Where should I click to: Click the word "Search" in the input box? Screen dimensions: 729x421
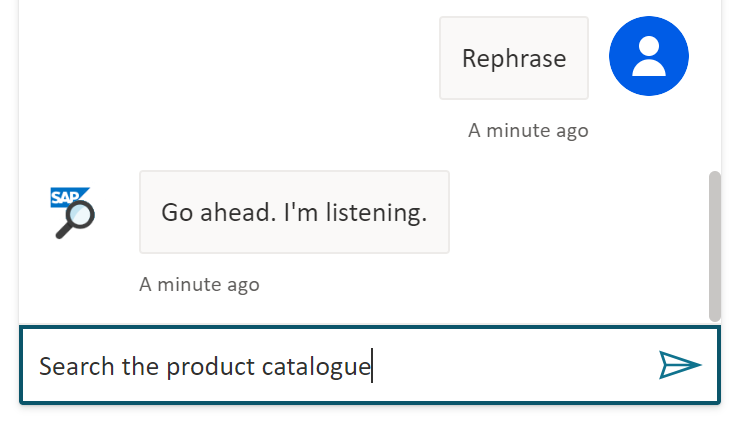tap(77, 367)
